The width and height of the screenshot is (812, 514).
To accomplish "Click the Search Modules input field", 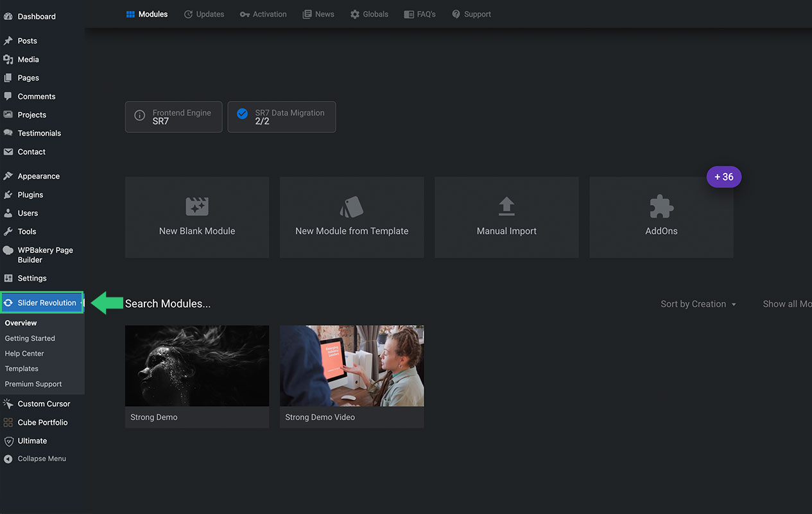I will [168, 304].
